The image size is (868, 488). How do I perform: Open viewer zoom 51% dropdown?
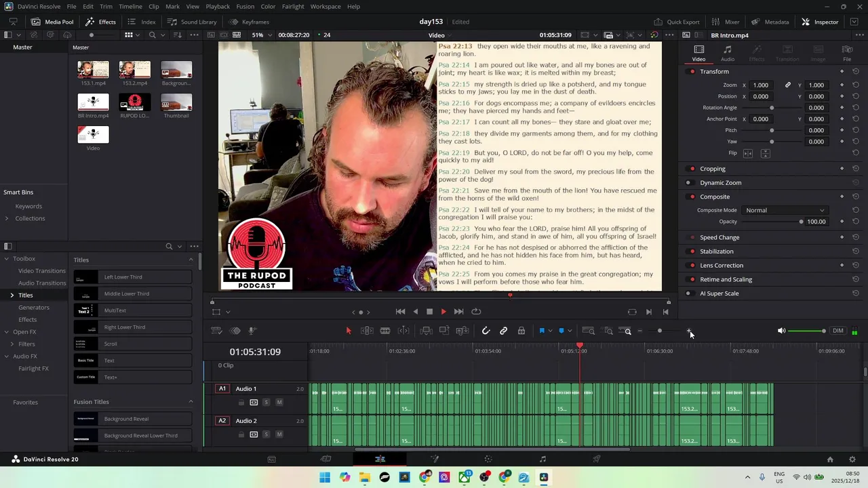click(262, 35)
